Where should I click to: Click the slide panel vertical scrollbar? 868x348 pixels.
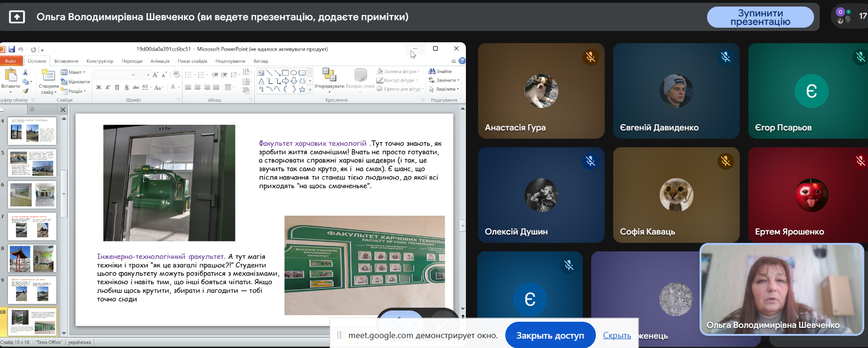coord(64,192)
